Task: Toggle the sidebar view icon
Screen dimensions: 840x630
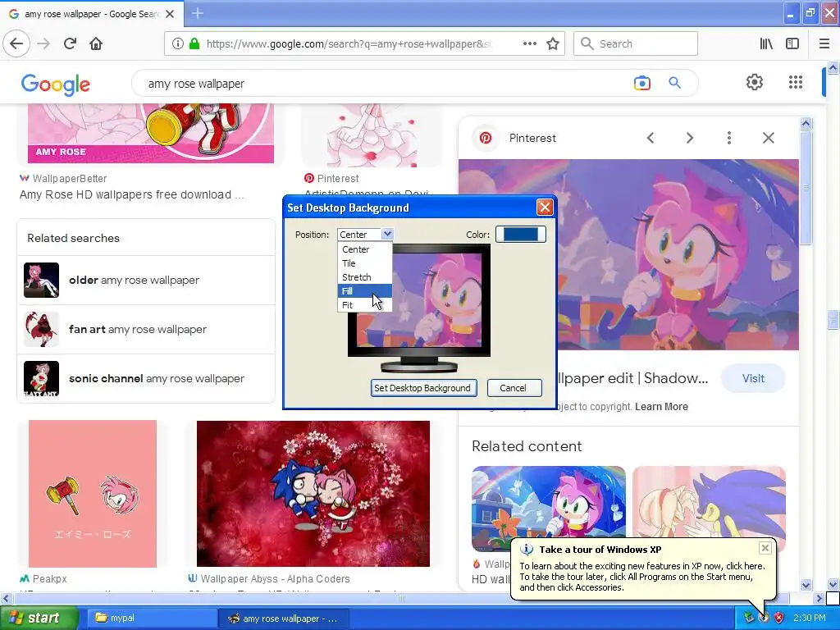Action: pyautogui.click(x=792, y=43)
